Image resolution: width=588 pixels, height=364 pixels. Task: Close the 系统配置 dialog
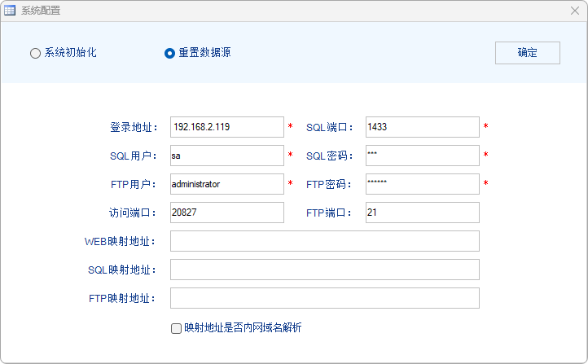[x=574, y=11]
